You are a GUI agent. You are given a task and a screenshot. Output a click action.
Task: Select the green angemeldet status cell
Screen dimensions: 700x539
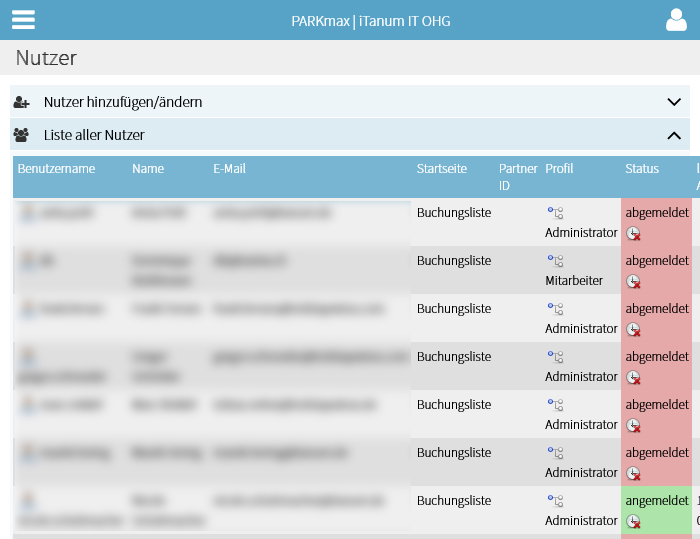tap(656, 510)
